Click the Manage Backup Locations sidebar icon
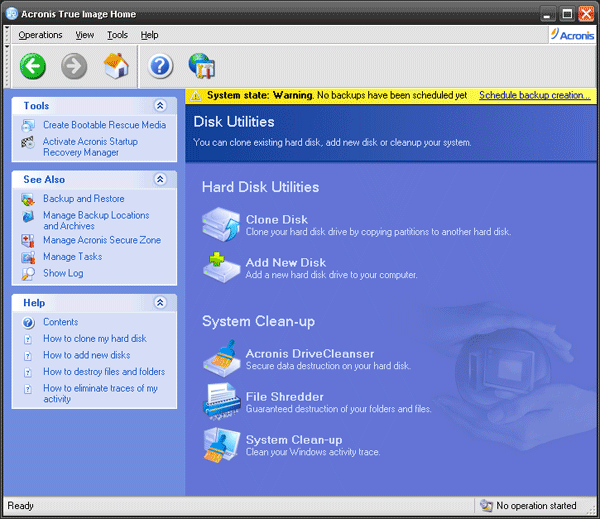 (x=28, y=216)
